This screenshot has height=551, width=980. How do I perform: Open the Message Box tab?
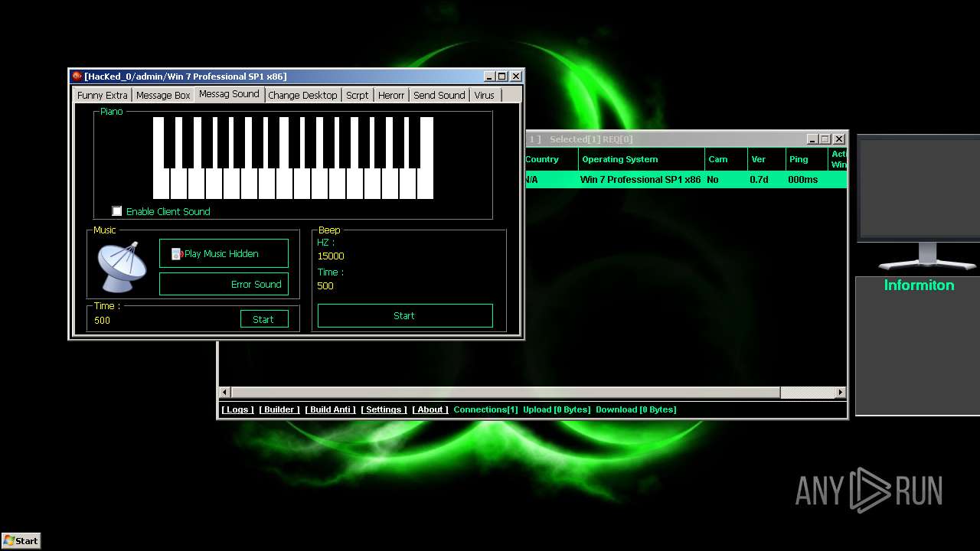(x=163, y=95)
